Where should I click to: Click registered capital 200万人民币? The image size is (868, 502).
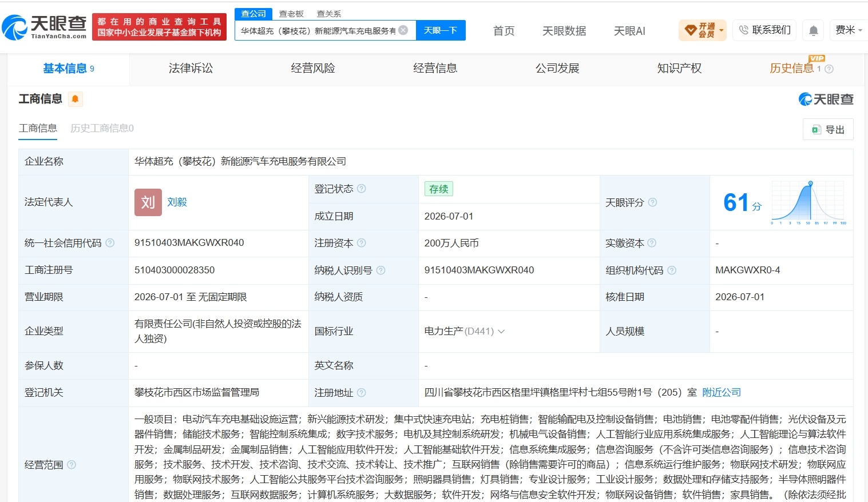point(451,243)
